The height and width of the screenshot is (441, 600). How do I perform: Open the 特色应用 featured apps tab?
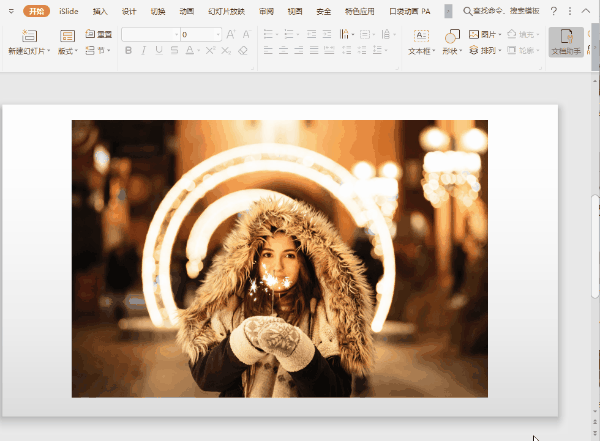pyautogui.click(x=359, y=11)
